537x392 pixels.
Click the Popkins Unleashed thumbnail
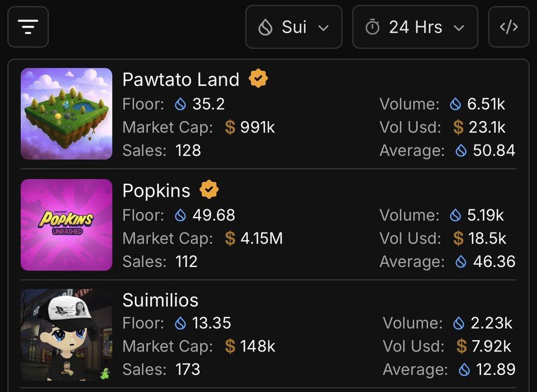tap(67, 225)
